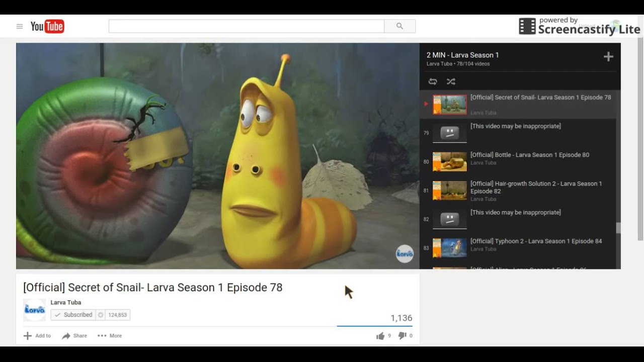Viewport: 644px width, 362px height.
Task: Click the video player to pause
Action: 217,156
